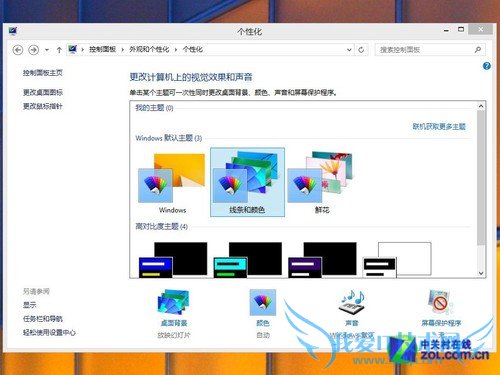Viewport: 500px width, 375px height.
Task: Go back with the Back arrow button
Action: 18,50
